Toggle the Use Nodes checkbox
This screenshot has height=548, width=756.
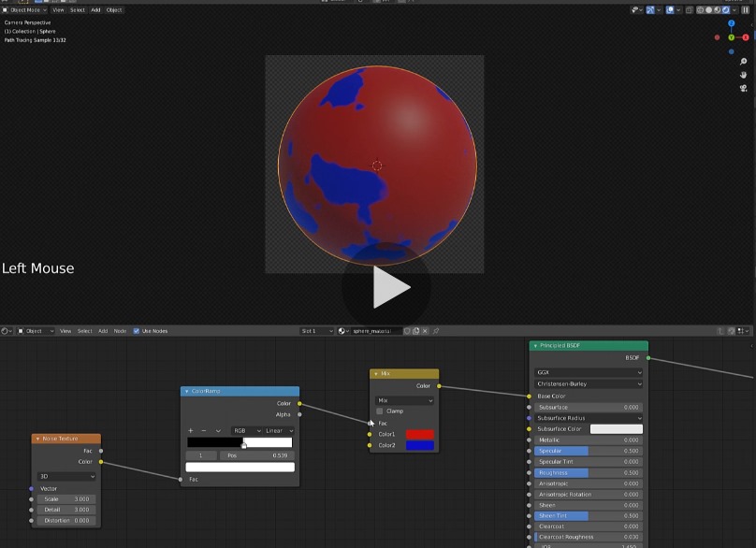[137, 331]
